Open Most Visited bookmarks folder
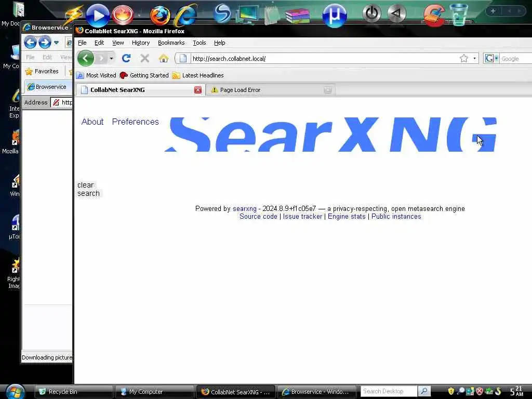This screenshot has height=399, width=532. (96, 75)
